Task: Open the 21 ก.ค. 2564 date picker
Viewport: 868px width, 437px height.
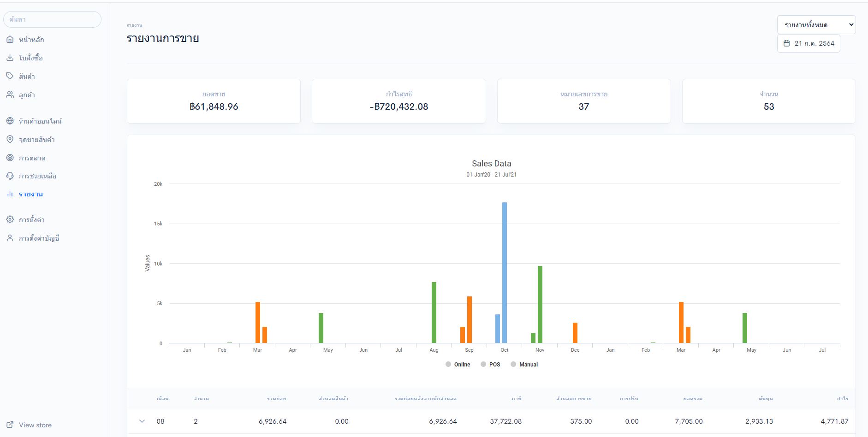Action: click(x=809, y=43)
